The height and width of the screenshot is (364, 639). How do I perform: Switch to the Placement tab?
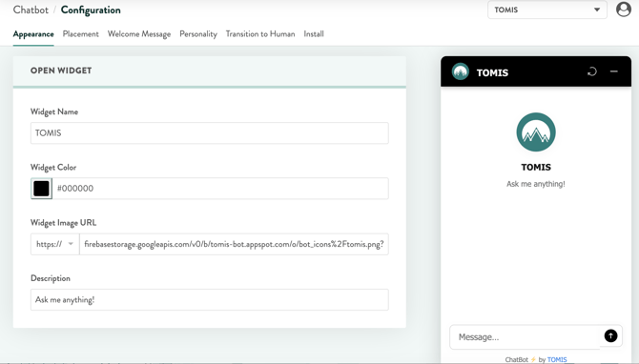pos(81,34)
